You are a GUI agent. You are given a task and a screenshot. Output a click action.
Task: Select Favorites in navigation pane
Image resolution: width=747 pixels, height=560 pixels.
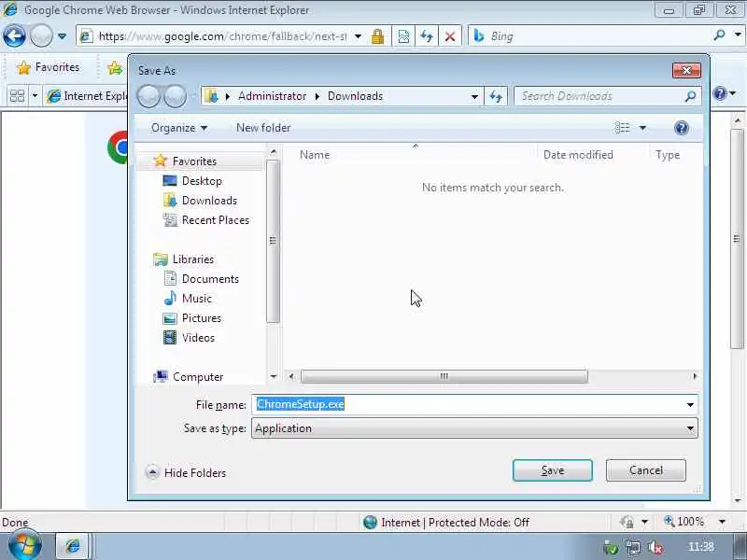coord(194,161)
